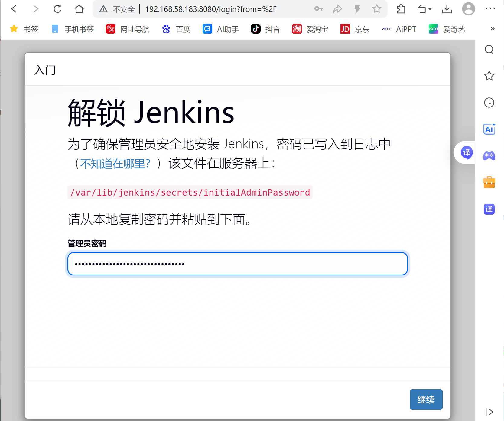Click the floating translate bubble
The width and height of the screenshot is (504, 421).
467,153
